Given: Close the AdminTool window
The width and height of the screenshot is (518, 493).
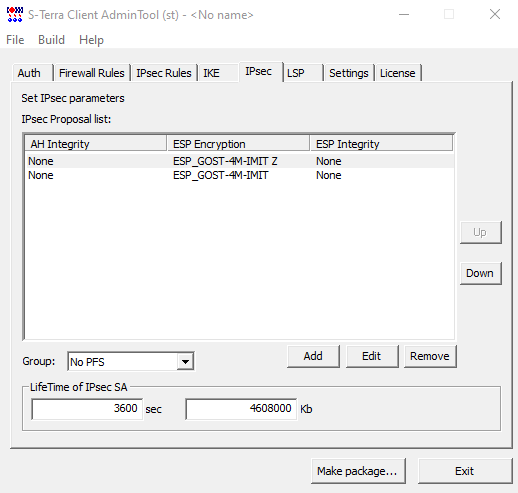Looking at the screenshot, I should click(x=495, y=15).
